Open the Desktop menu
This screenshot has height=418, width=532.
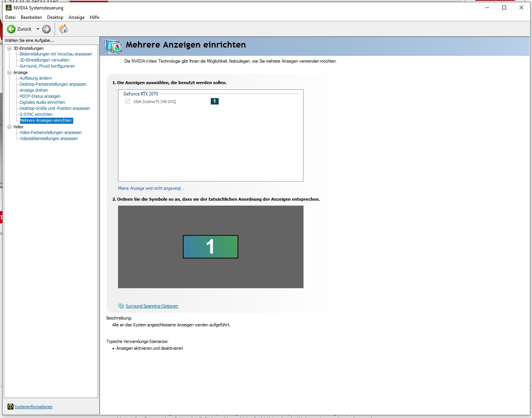pos(55,17)
